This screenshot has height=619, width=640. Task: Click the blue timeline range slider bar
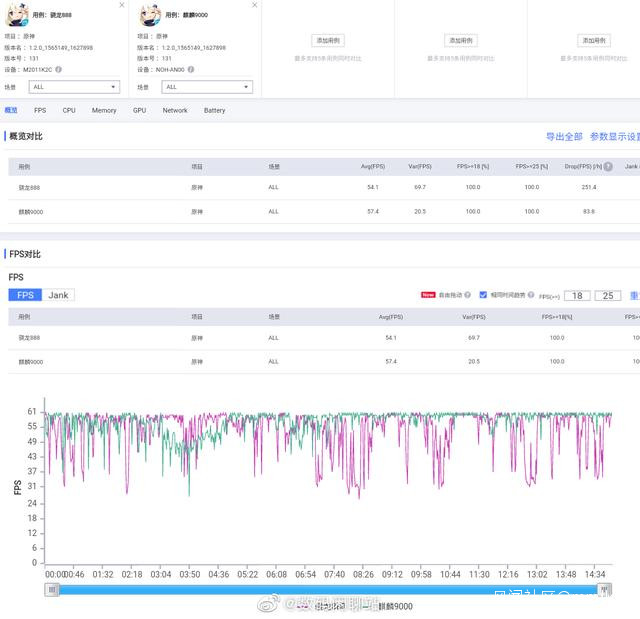330,590
